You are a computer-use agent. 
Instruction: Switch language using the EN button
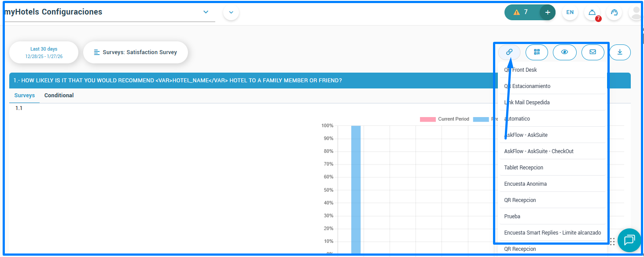[570, 12]
